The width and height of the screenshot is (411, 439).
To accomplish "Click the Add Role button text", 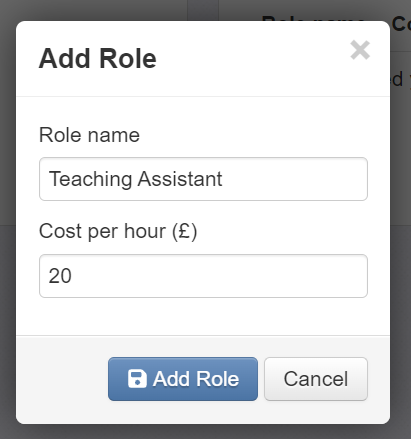I will point(196,379).
